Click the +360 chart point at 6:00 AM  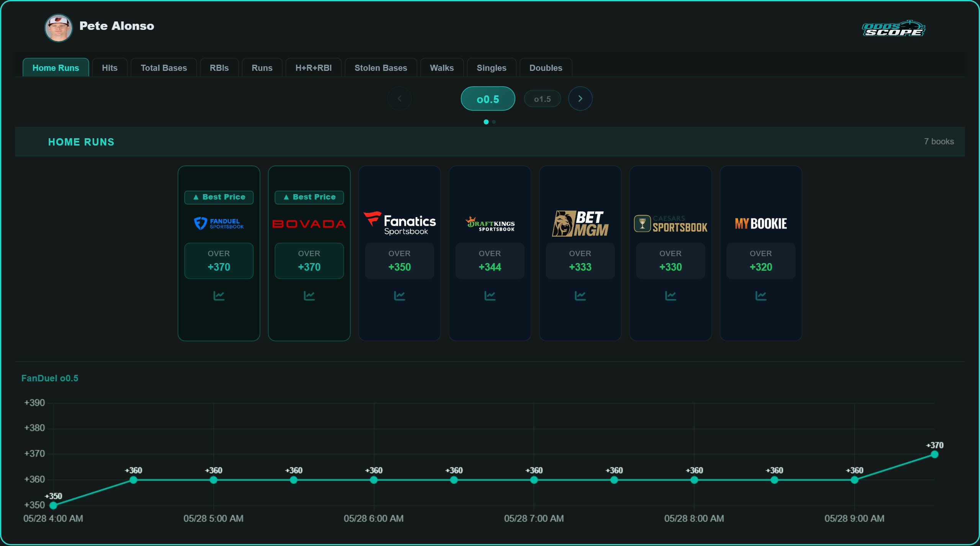[374, 480]
